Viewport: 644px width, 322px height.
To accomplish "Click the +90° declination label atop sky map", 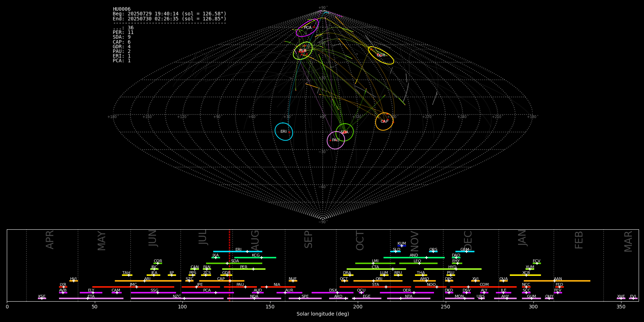I will (322, 8).
